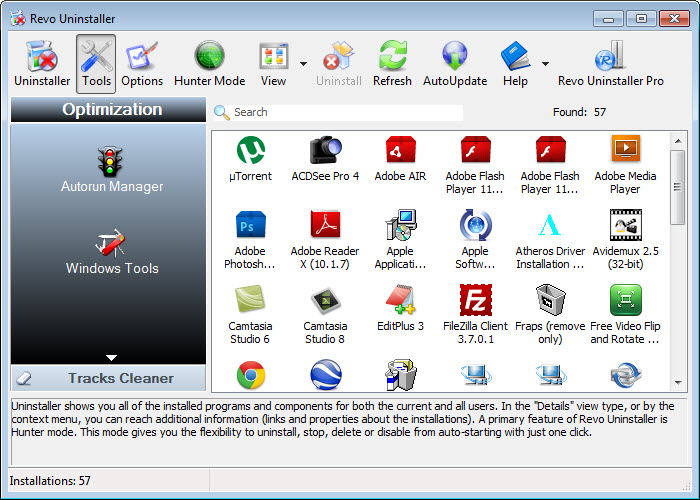Switch to the Optimization section header
700x500 pixels.
pyautogui.click(x=111, y=110)
